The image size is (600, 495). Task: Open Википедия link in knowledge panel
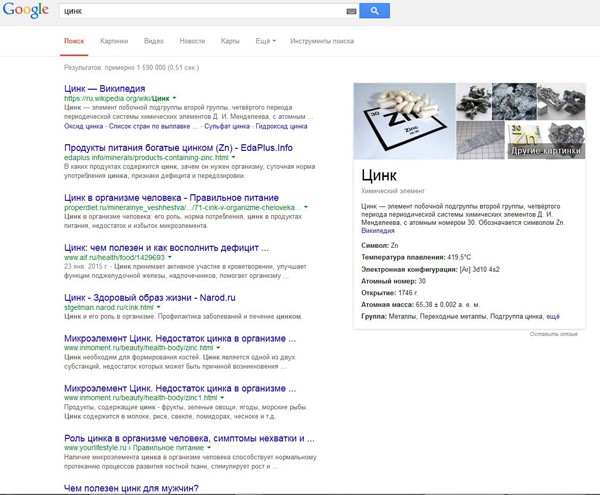point(378,230)
